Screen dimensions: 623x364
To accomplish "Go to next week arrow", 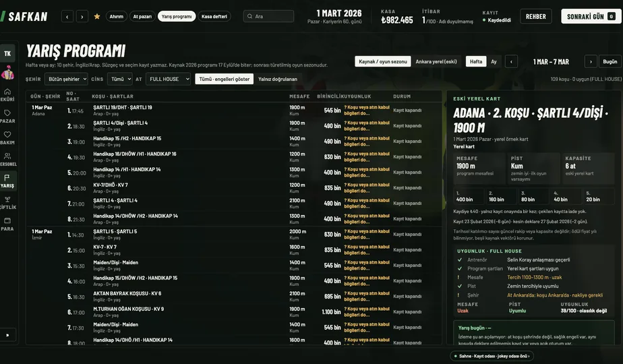I will [x=591, y=61].
